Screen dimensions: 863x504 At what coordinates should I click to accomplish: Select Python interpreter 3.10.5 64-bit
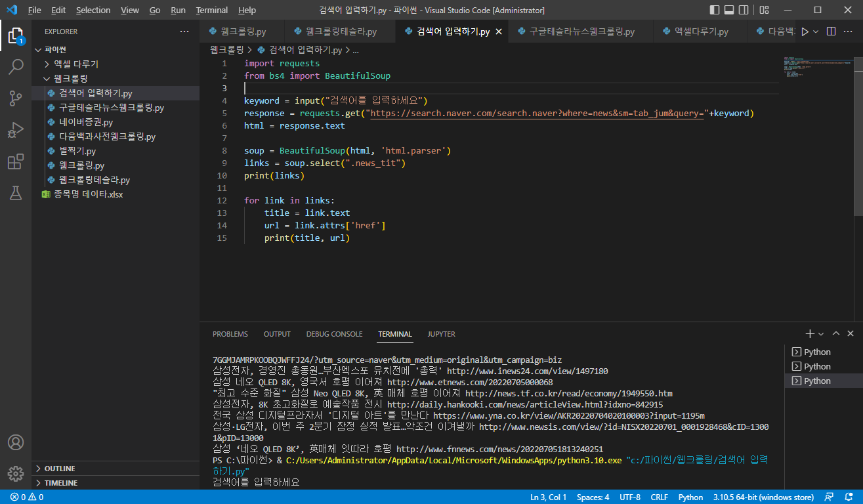pos(763,497)
